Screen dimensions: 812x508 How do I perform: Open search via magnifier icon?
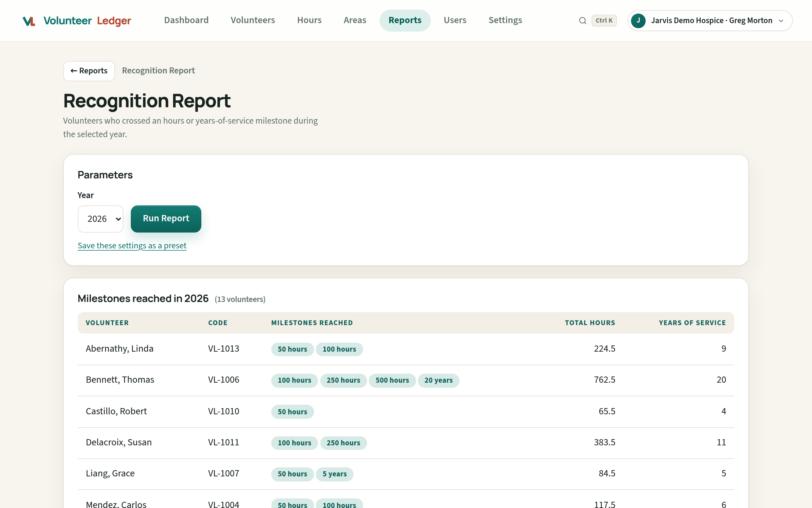point(582,21)
